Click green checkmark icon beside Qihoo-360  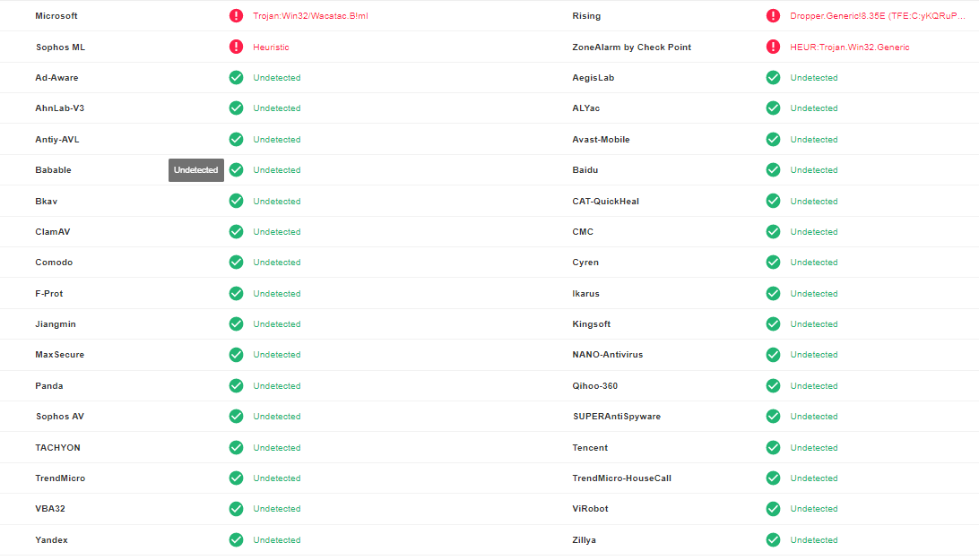click(773, 386)
